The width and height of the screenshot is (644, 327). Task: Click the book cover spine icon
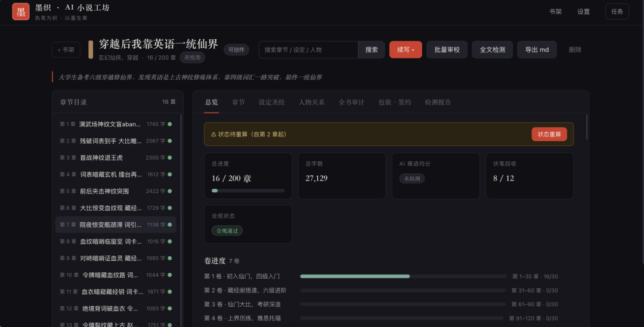click(91, 49)
